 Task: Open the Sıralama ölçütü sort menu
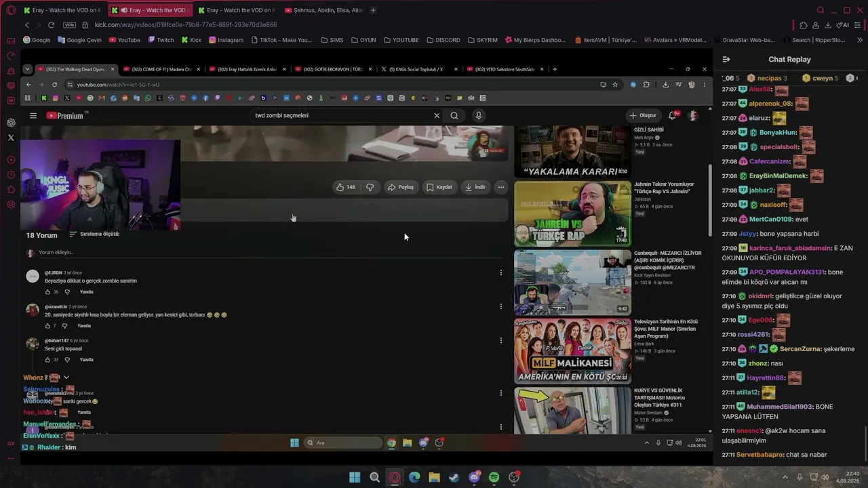click(94, 235)
